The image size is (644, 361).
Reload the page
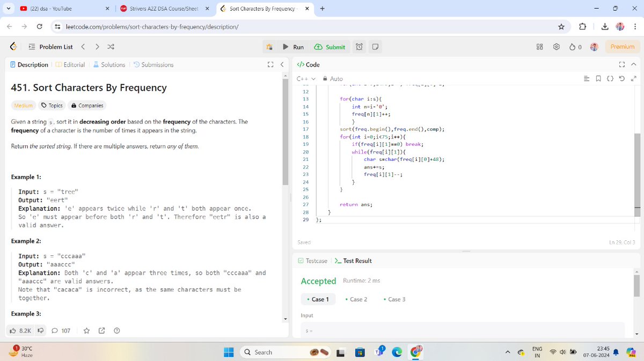(x=40, y=26)
